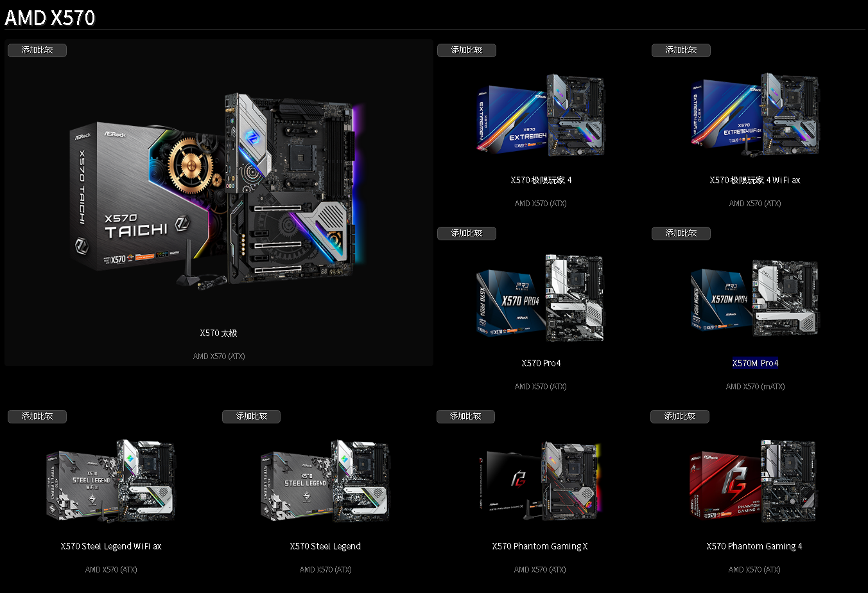Click 添加比较 button for X570M Pro4
Image resolution: width=868 pixels, height=593 pixels.
(x=681, y=233)
